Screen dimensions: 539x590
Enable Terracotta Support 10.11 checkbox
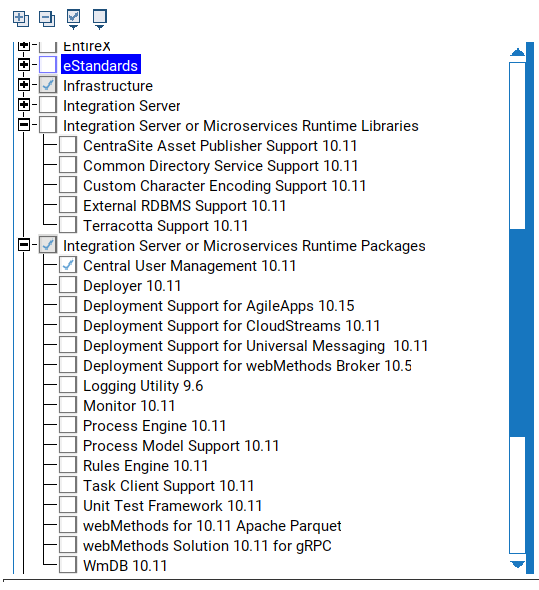tap(68, 225)
